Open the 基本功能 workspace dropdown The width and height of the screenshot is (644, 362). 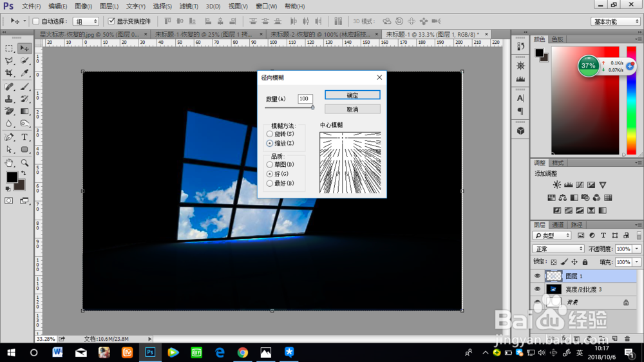[x=616, y=21]
